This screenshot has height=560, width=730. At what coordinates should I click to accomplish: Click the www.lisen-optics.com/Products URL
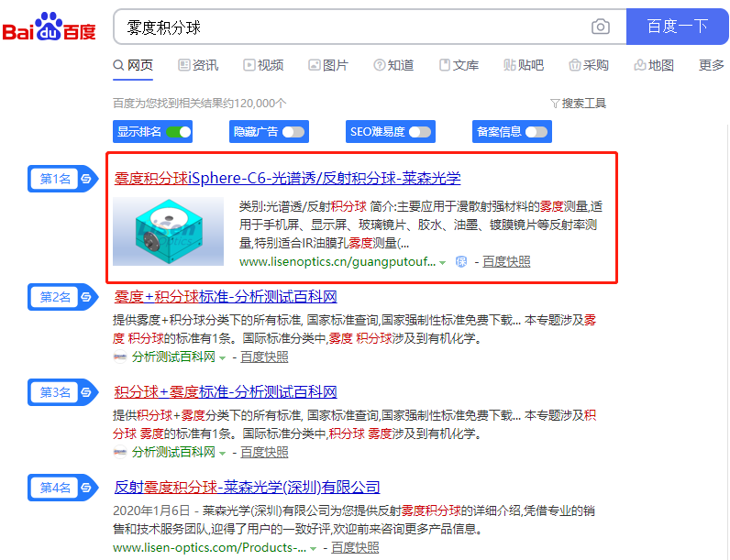click(x=209, y=548)
